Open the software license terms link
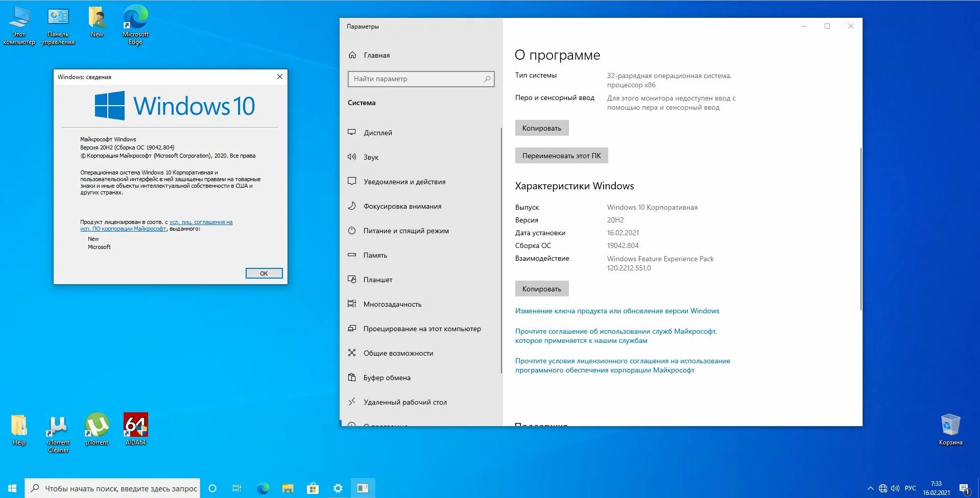The height and width of the screenshot is (498, 980). [x=623, y=365]
